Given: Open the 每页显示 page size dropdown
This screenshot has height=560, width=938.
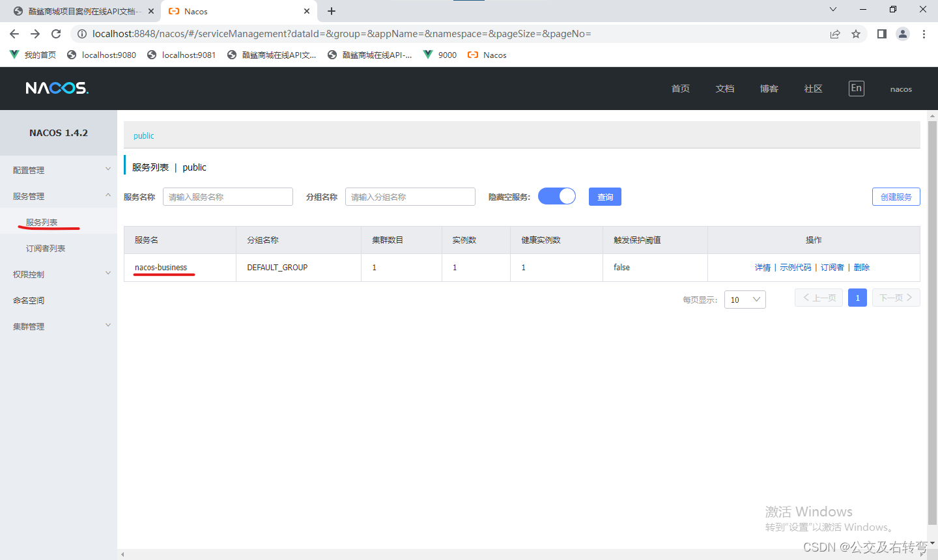Looking at the screenshot, I should pos(745,299).
